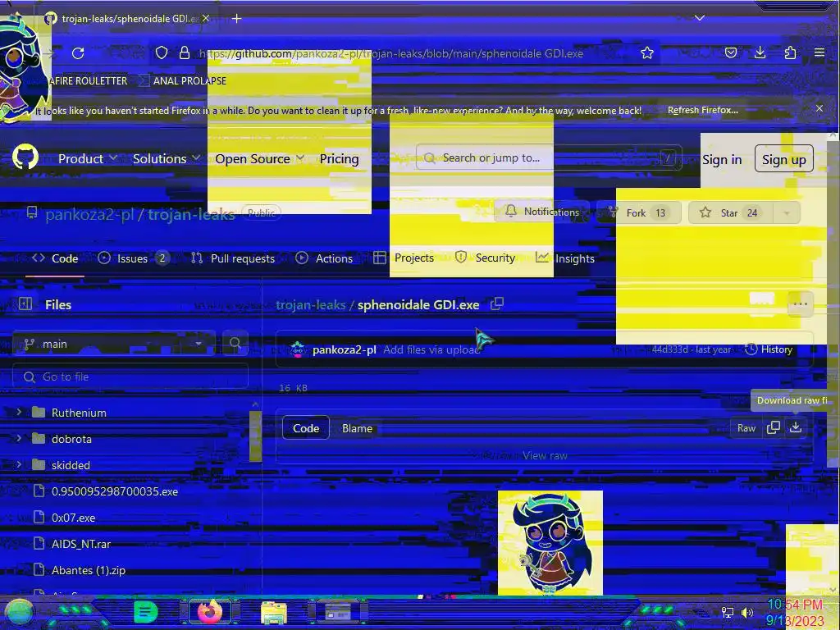Collapse the Files side panel icon
Screen dimensions: 840x630
click(x=25, y=304)
